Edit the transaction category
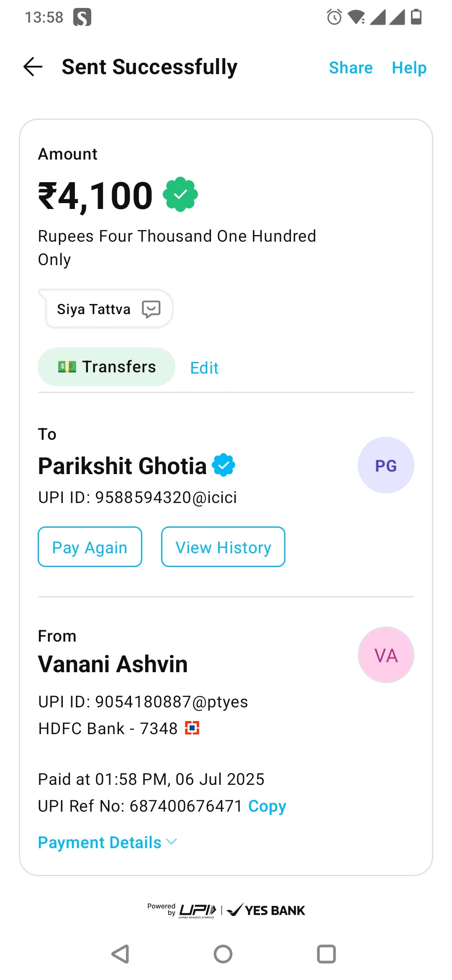Image resolution: width=452 pixels, height=980 pixels. pos(204,368)
